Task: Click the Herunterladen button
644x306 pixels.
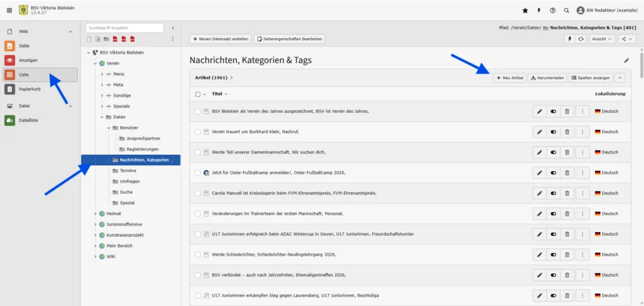Action: pos(547,78)
